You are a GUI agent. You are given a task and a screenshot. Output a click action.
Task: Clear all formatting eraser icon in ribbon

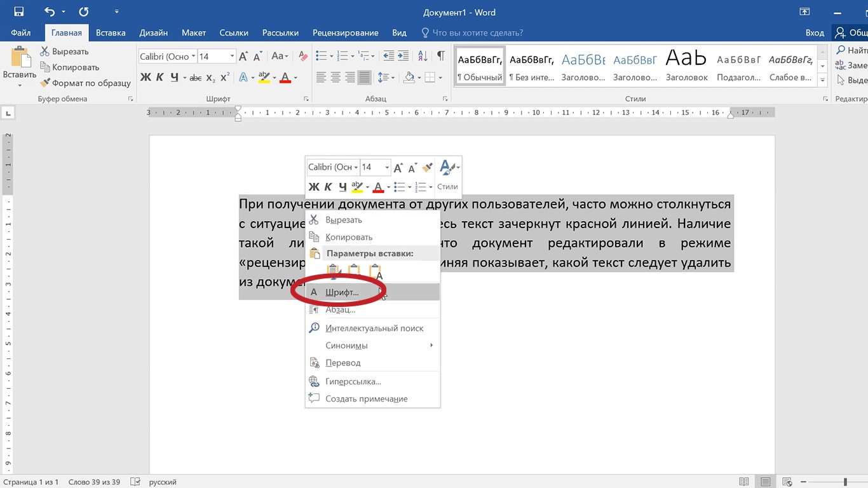coord(302,57)
